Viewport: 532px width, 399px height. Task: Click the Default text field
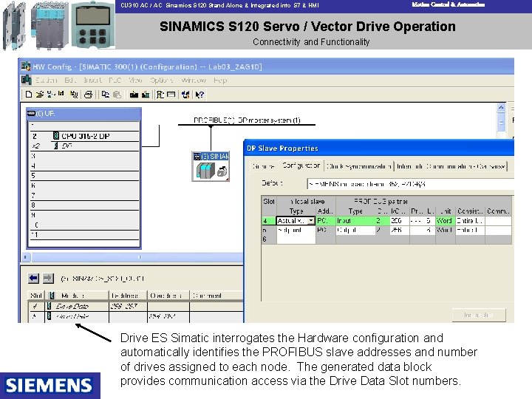410,184
